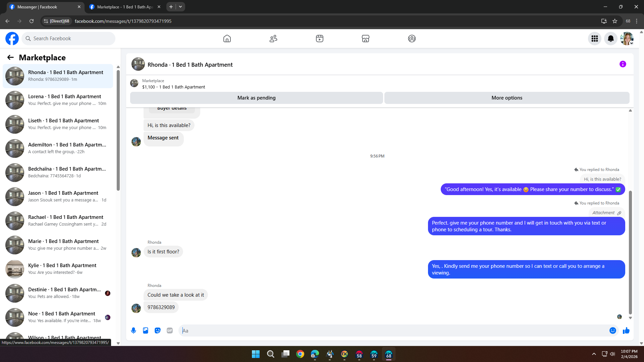The image size is (644, 362).
Task: Open the GIF picker icon
Action: point(170,330)
